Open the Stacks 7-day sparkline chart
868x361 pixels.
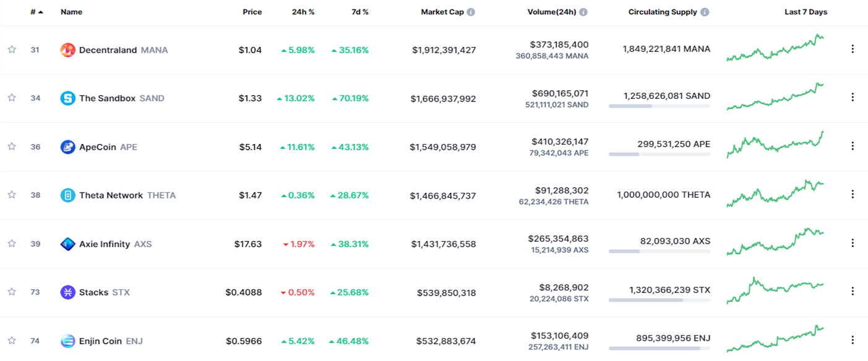tap(775, 291)
